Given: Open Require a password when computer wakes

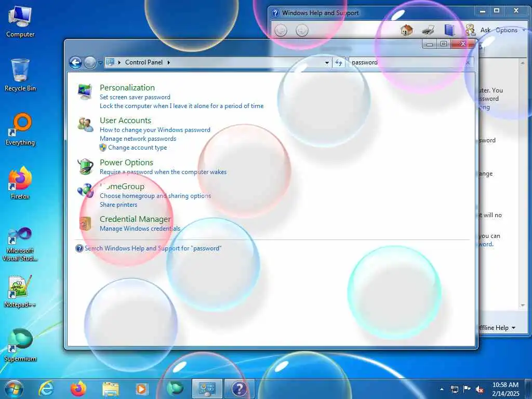Looking at the screenshot, I should (163, 172).
